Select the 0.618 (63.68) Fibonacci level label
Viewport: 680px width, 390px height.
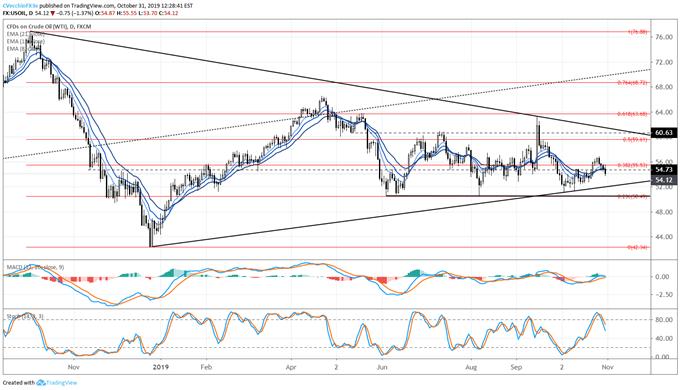coord(632,115)
